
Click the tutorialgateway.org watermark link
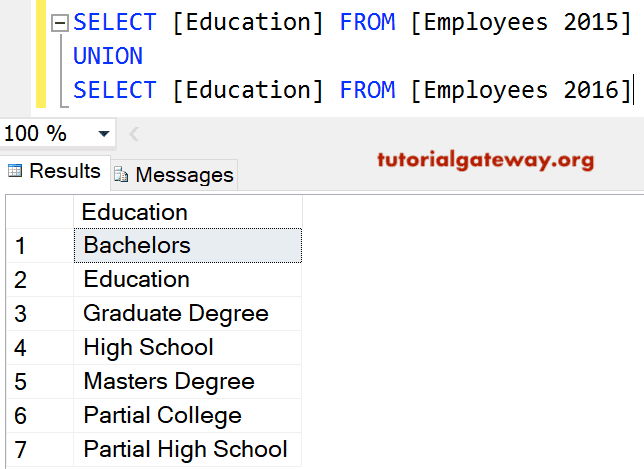pos(485,160)
